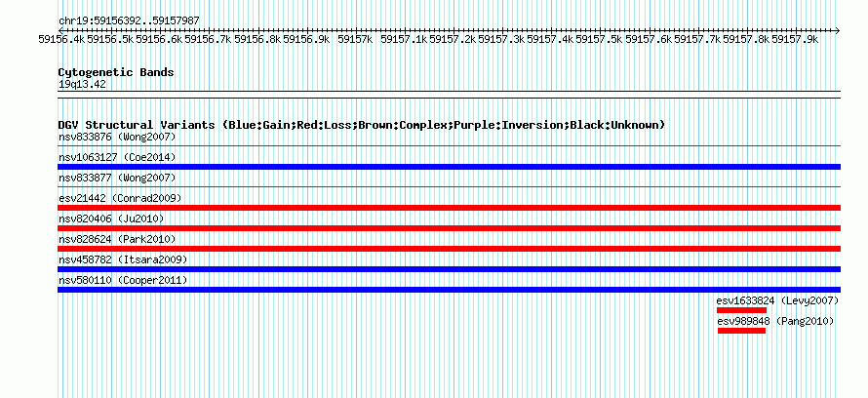Screen dimensions: 868x398
Task: Click the Cytogenetic Bands track title
Action: 116,72
